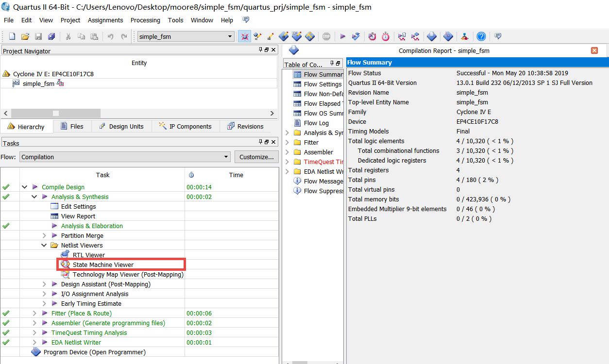Expand the Fitter (Place & Route) task
This screenshot has height=364, width=609.
coord(34,313)
